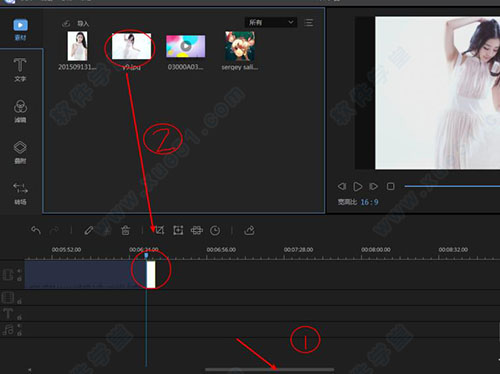Click the timeline ruler at 00:08:00.00
The image size is (500, 374).
click(x=376, y=250)
